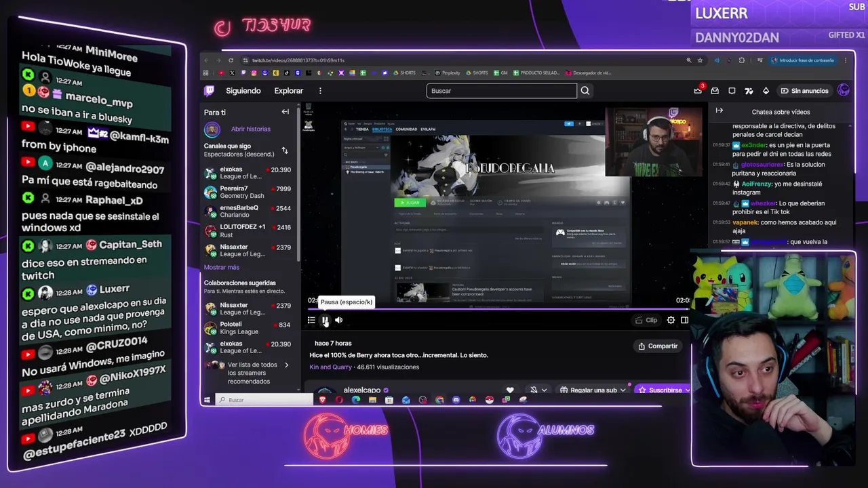Pause the video with the pause button
868x488 pixels.
click(x=325, y=321)
